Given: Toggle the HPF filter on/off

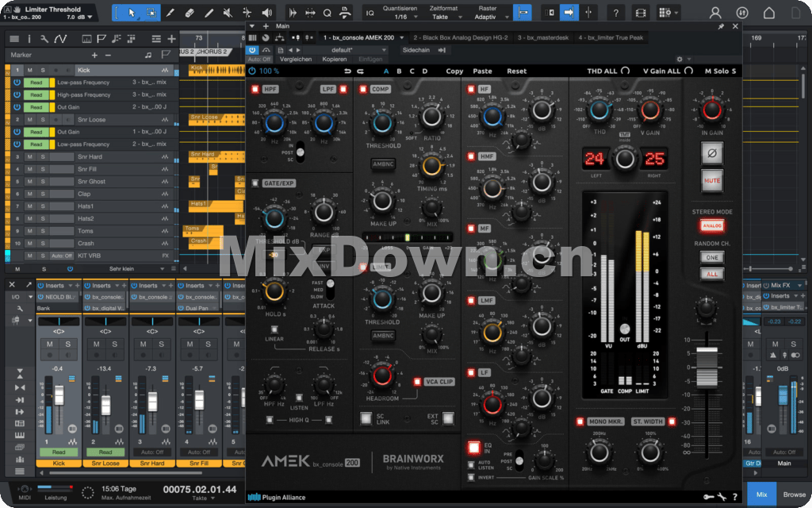Looking at the screenshot, I should click(255, 89).
